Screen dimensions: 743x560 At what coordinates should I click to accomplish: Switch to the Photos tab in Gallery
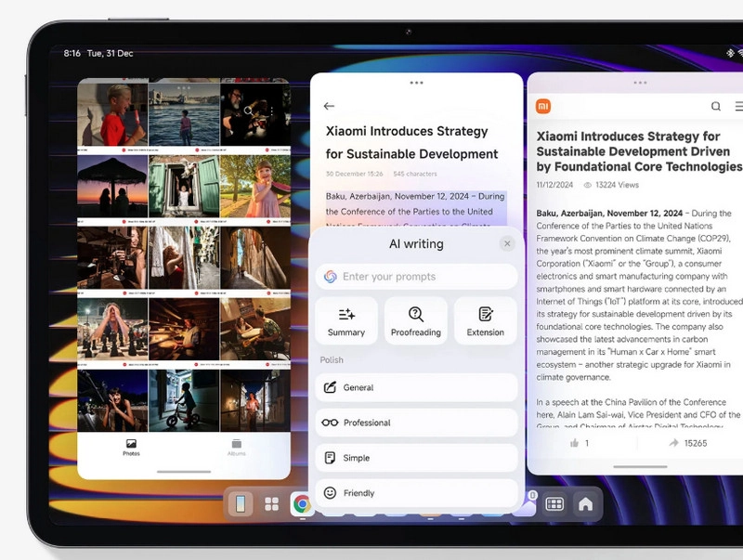tap(131, 448)
